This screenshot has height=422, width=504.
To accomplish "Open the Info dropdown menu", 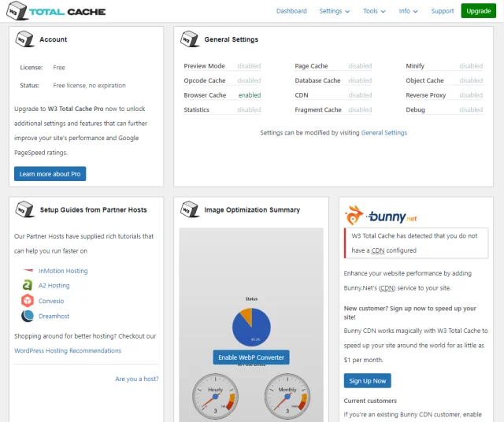I will [408, 11].
